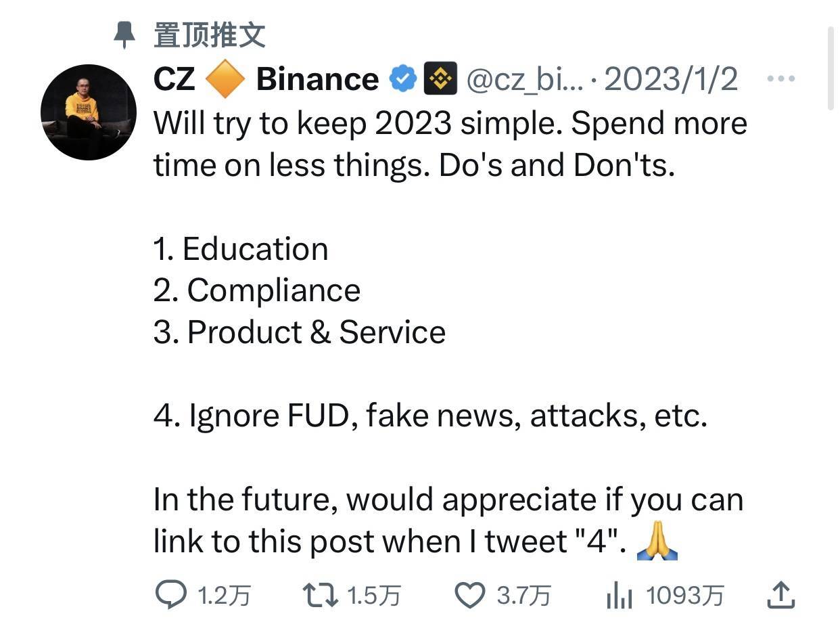Open the three-dot more options menu
This screenshot has height=643, width=840.
[781, 79]
